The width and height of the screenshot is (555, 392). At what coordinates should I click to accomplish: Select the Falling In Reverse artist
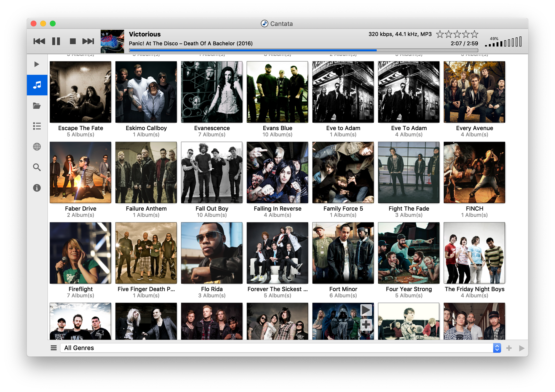click(x=277, y=180)
